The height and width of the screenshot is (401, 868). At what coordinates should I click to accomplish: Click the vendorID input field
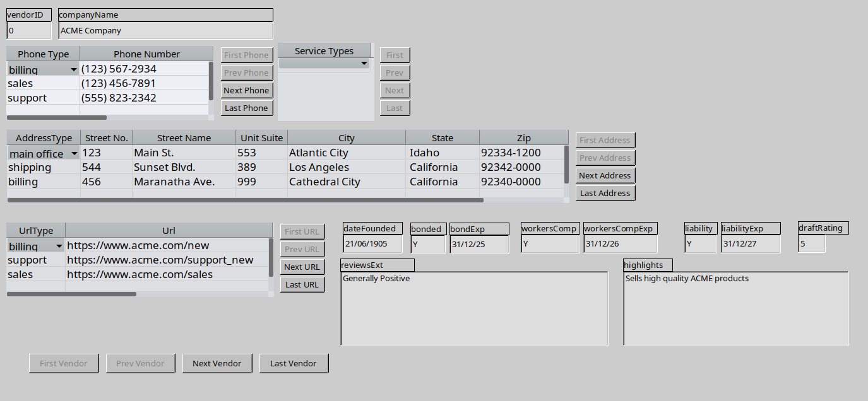tap(29, 30)
